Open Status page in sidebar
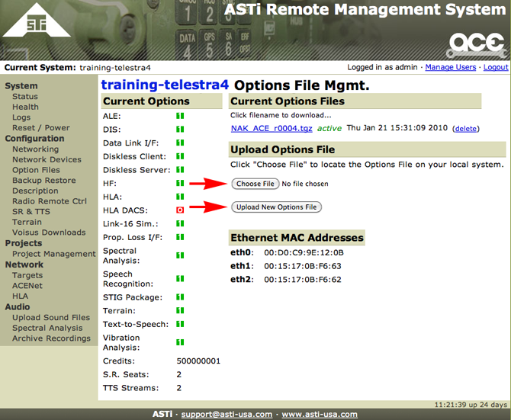 pos(25,97)
